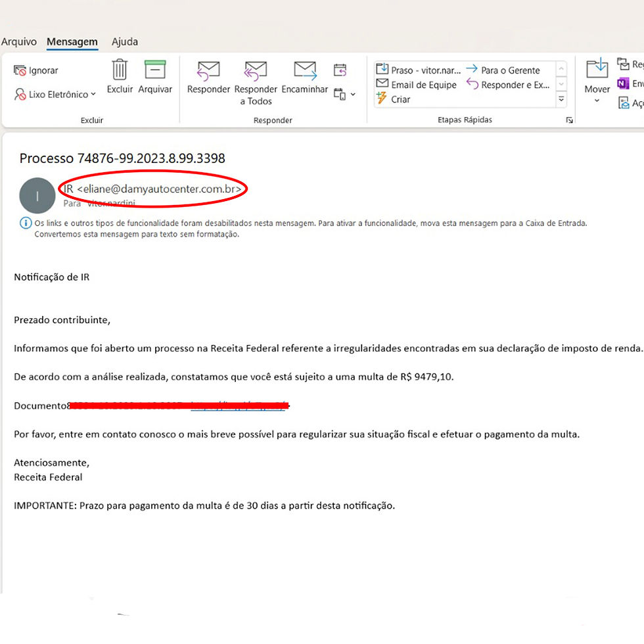This screenshot has height=644, width=644.
Task: Delete the message with Excluir trash icon
Action: (120, 76)
